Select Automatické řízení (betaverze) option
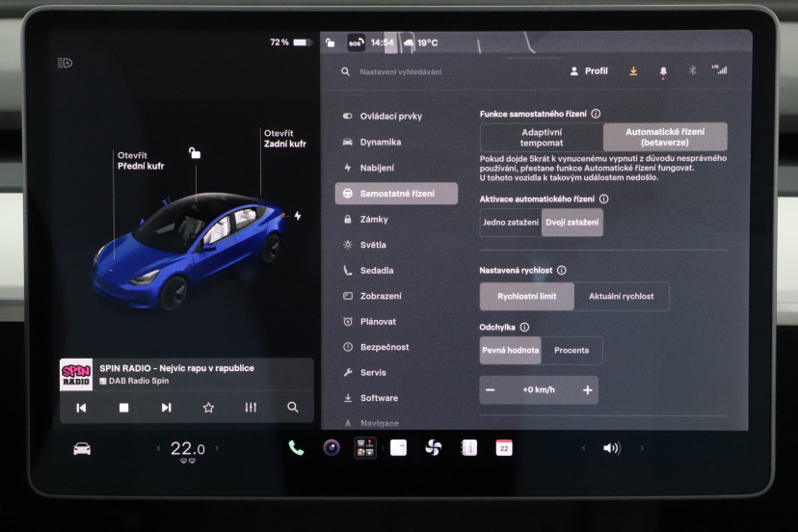The width and height of the screenshot is (798, 532). coord(665,138)
